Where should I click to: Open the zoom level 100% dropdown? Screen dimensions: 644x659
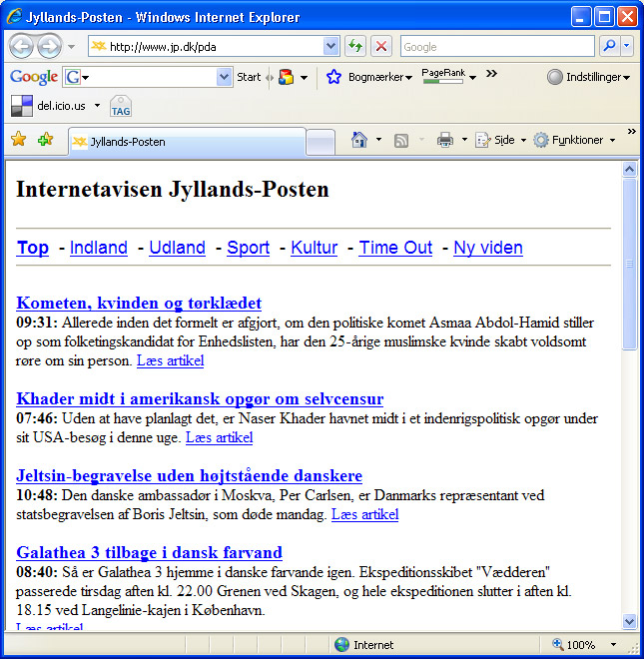tap(613, 644)
